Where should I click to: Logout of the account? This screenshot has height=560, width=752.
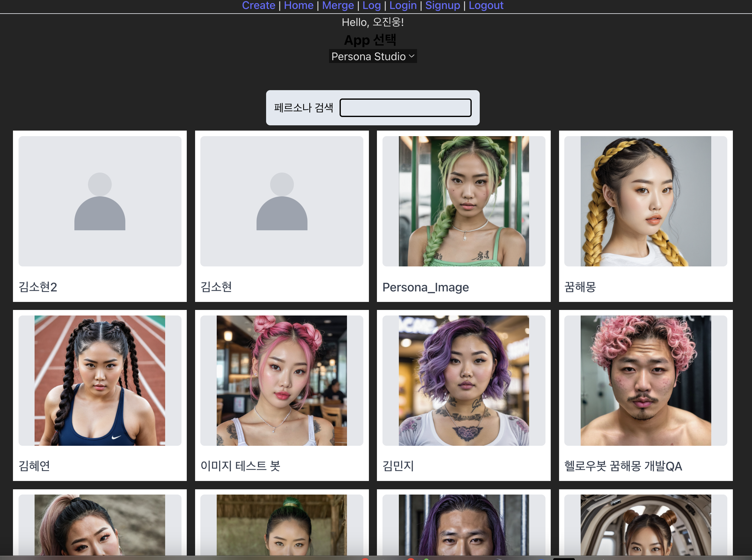tap(486, 5)
